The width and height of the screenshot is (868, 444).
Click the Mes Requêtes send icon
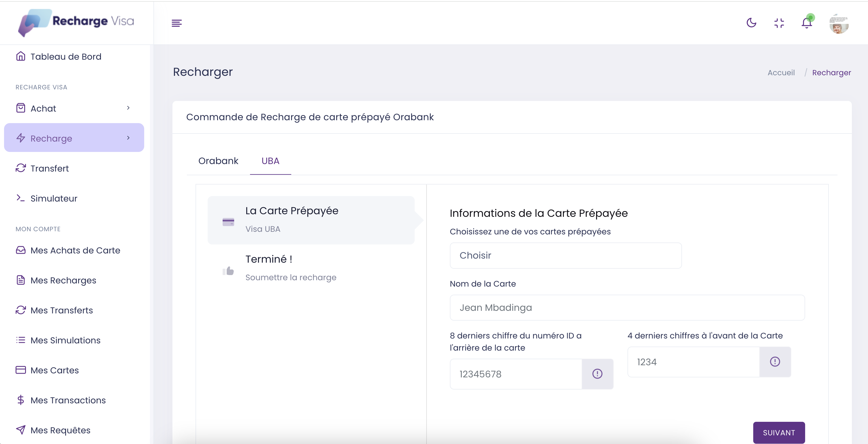(x=20, y=430)
